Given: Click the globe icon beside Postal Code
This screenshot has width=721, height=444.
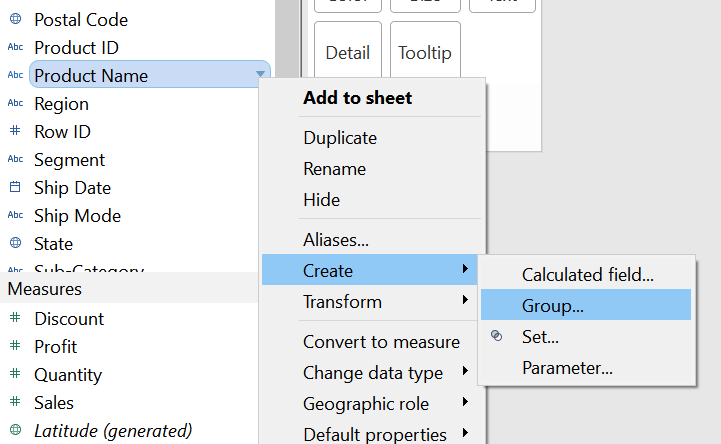Looking at the screenshot, I should (x=15, y=20).
